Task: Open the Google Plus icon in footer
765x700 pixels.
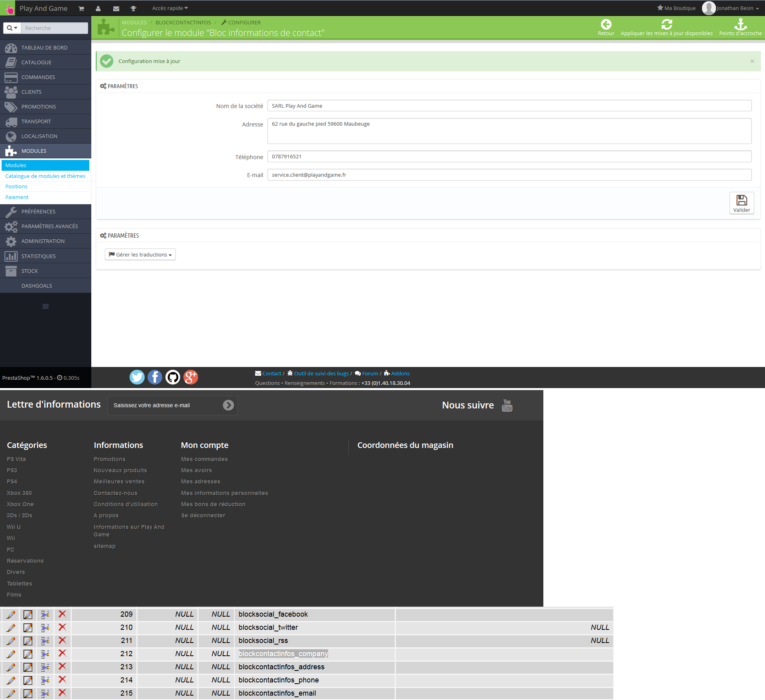Action: [191, 377]
